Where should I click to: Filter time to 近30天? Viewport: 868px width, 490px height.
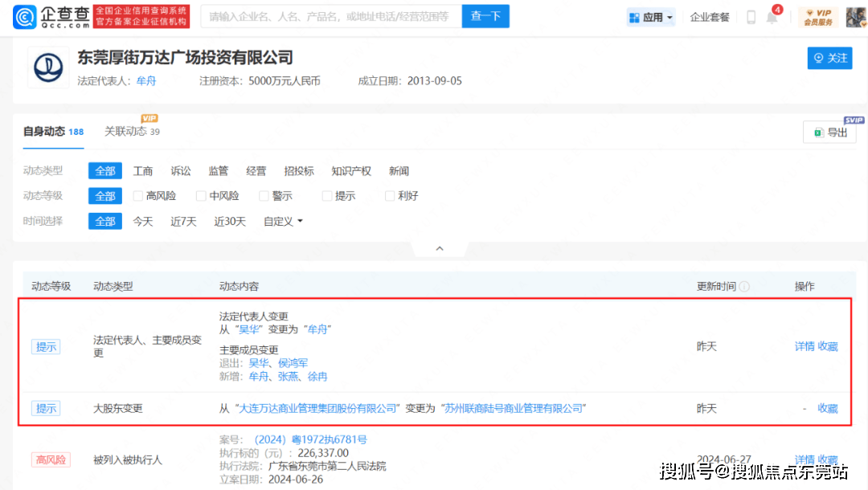click(230, 221)
